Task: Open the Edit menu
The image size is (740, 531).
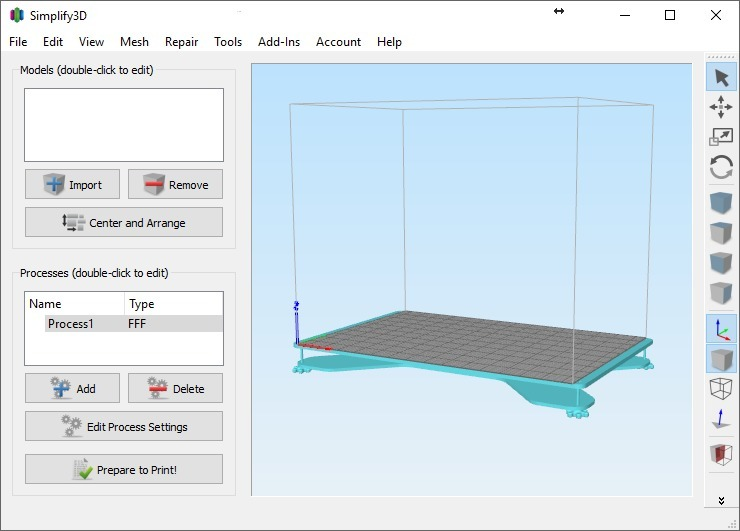Action: point(53,42)
